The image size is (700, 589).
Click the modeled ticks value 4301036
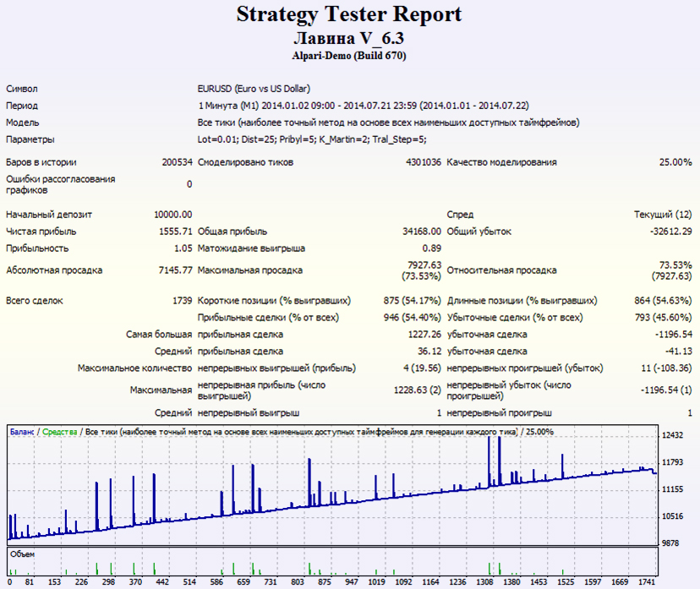tap(423, 162)
